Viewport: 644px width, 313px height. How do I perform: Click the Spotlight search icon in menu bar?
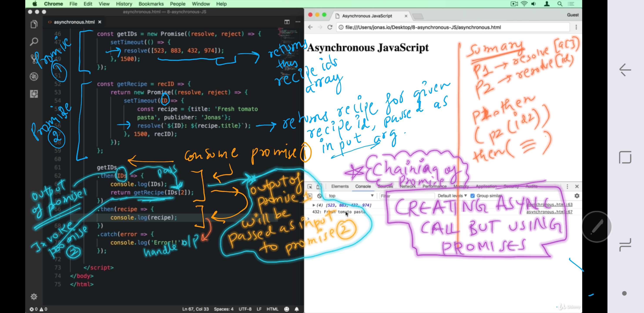click(x=560, y=4)
